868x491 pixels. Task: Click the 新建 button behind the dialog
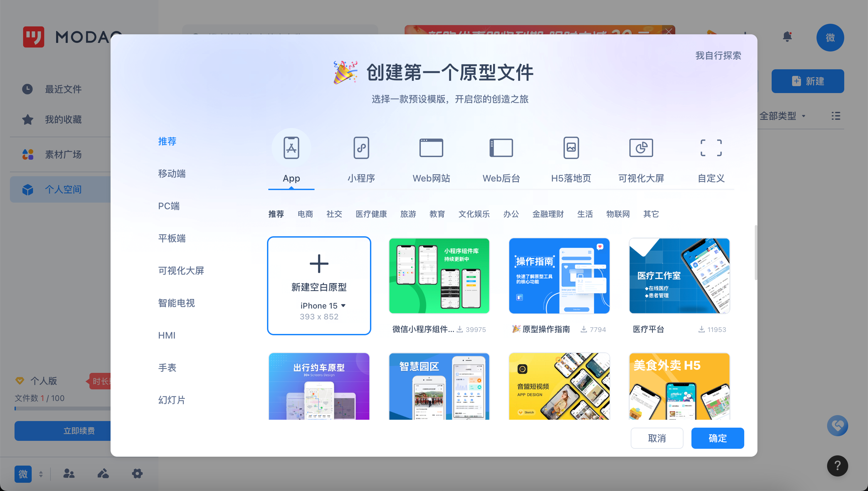[x=807, y=81]
